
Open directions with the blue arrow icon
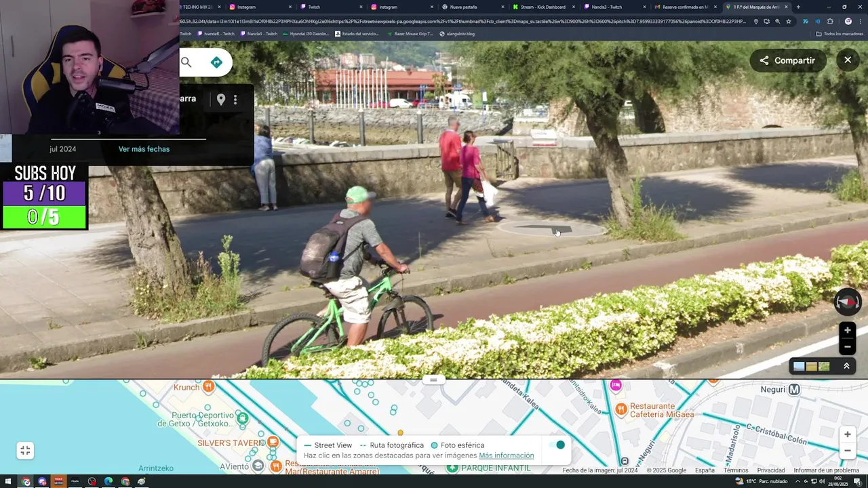(216, 62)
